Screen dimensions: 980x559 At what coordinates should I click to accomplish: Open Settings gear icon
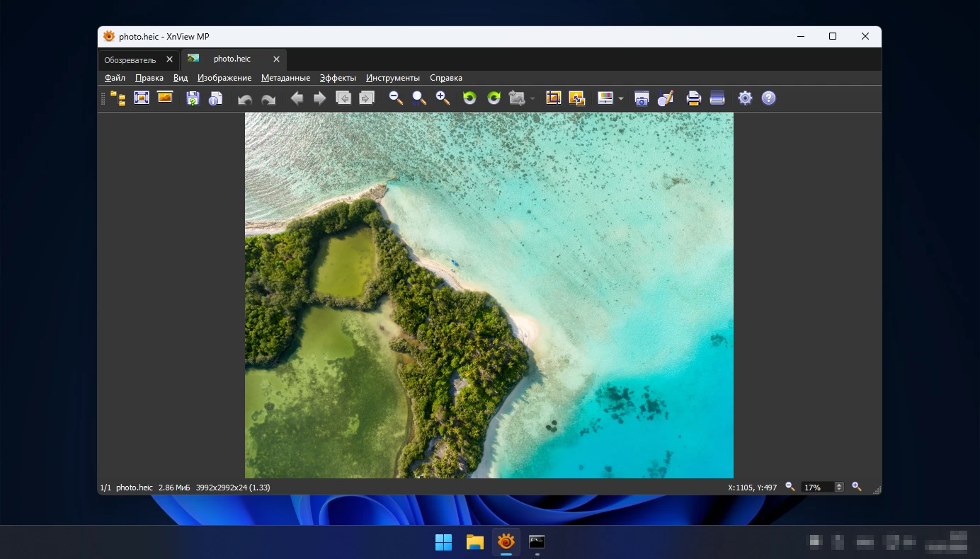pos(745,98)
